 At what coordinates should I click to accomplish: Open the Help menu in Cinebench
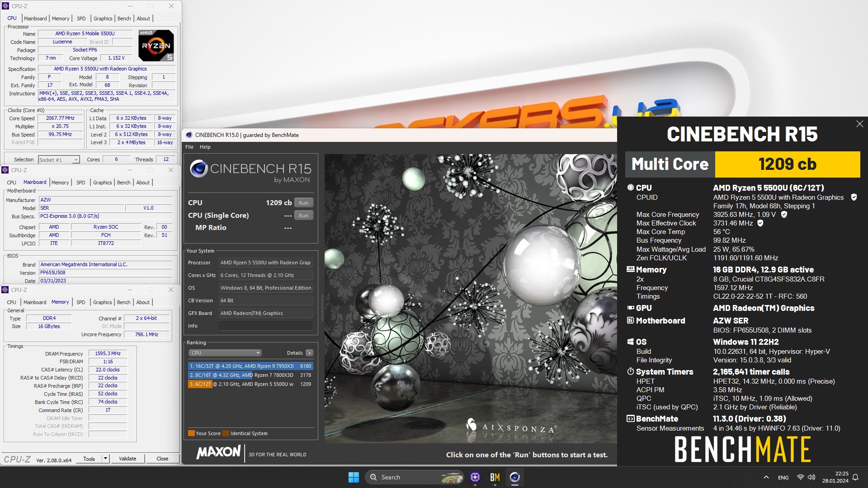[205, 147]
